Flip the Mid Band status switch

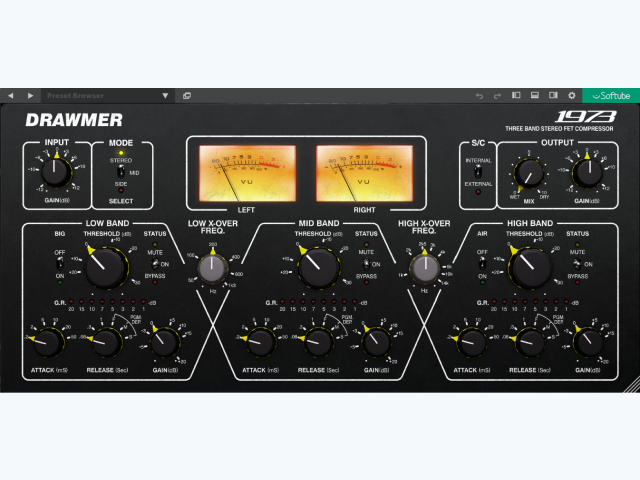pos(366,264)
